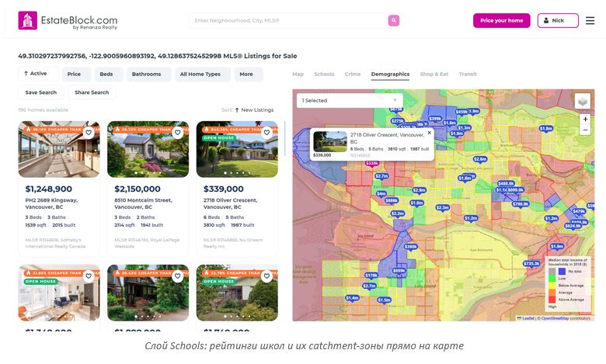The width and height of the screenshot is (606, 364).
Task: Click the $2.6m map price marker
Action: (x=480, y=159)
